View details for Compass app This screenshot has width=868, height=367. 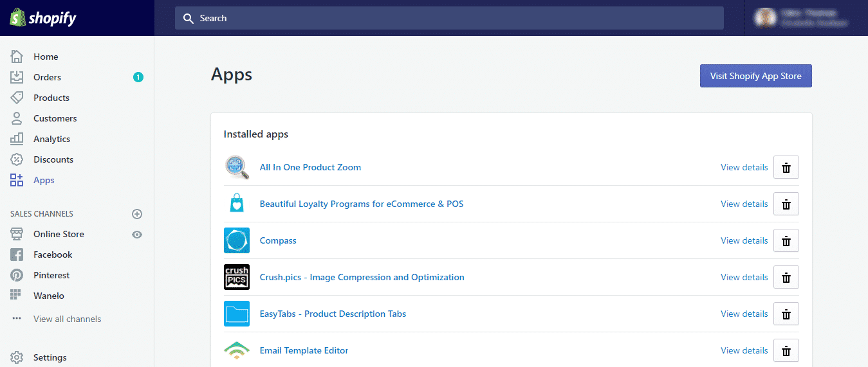point(744,240)
